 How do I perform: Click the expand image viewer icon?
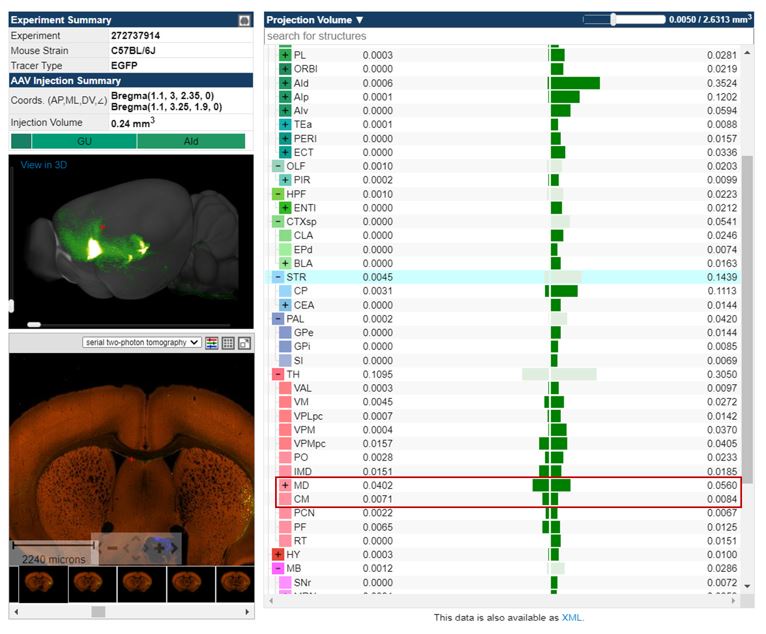point(244,343)
